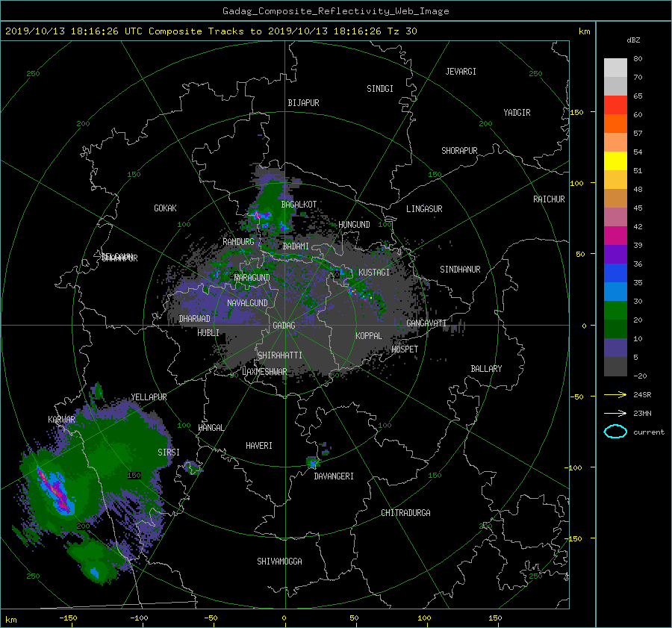This screenshot has height=628, width=672.
Task: Click the GANGAVATI city label
Action: coord(426,323)
